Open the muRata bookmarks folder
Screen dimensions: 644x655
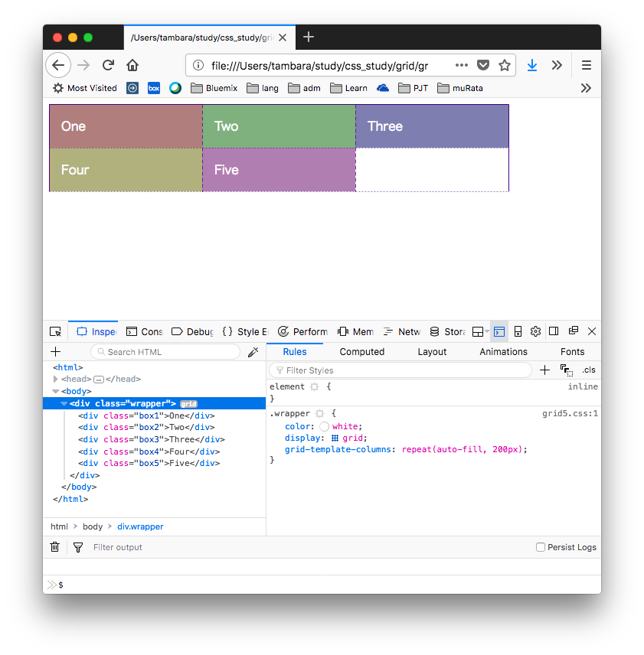click(460, 88)
